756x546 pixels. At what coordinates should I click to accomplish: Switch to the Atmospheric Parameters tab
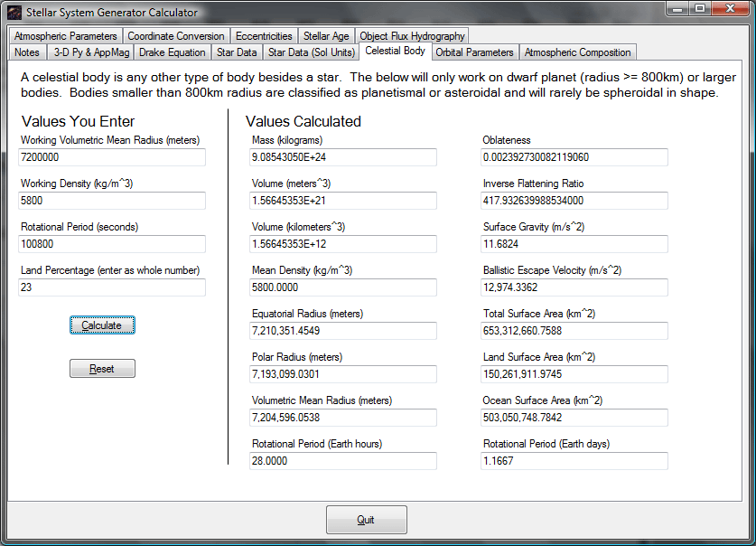click(x=66, y=36)
